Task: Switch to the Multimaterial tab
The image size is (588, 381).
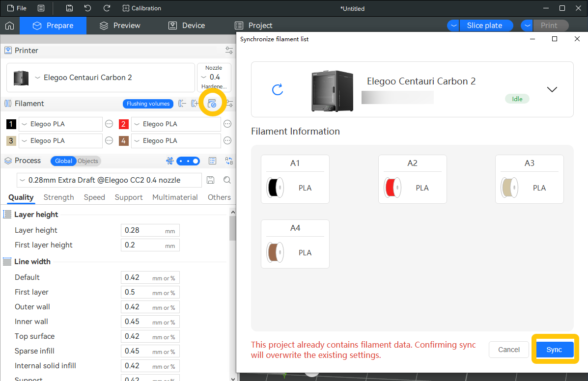Action: tap(175, 197)
